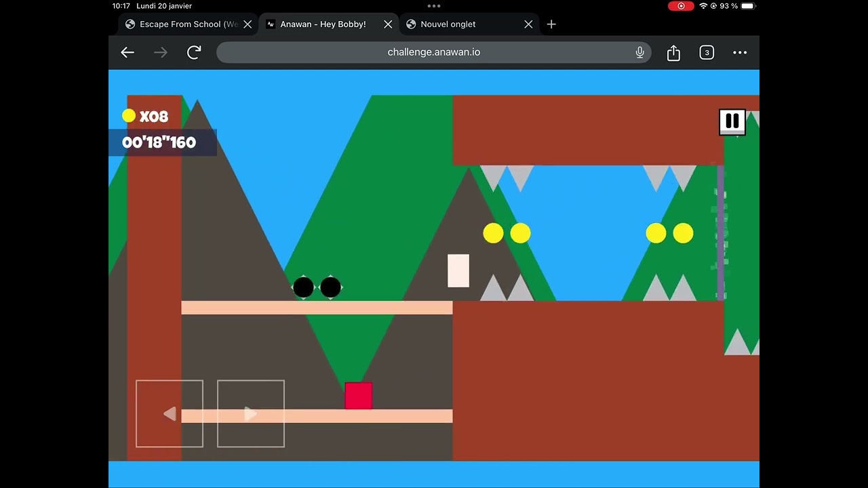
Task: Close the Nouvel onglet tab
Action: pyautogui.click(x=528, y=24)
